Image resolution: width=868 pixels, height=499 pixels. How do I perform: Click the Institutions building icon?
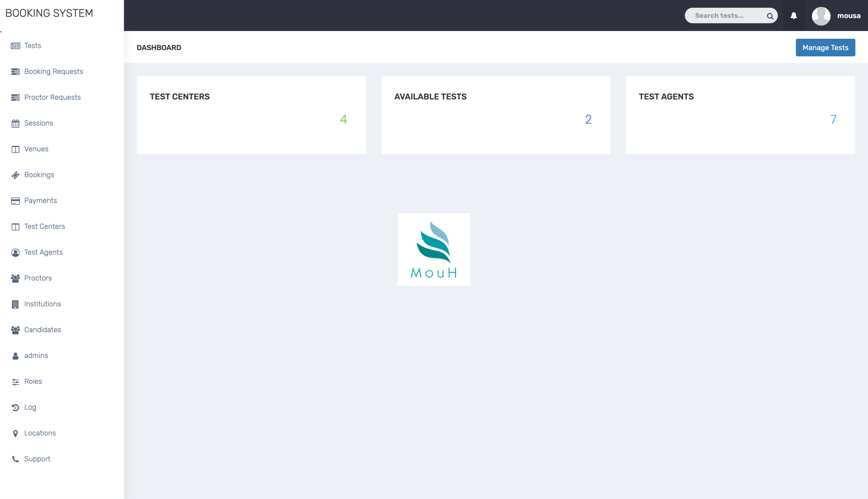pyautogui.click(x=15, y=304)
